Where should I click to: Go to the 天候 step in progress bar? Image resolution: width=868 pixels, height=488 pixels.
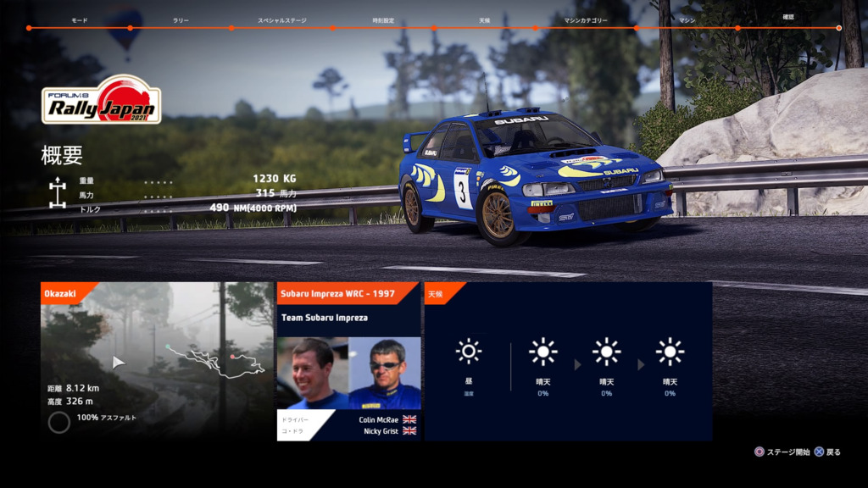[x=484, y=20]
